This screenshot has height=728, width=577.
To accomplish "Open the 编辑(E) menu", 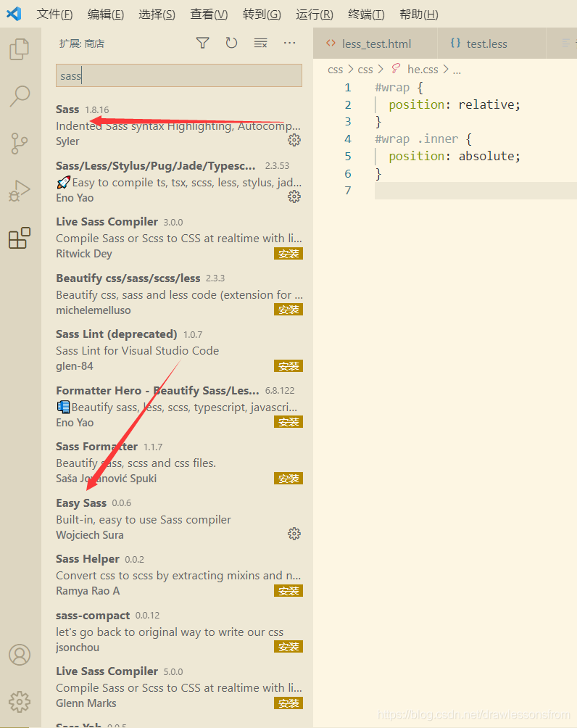I will [105, 15].
